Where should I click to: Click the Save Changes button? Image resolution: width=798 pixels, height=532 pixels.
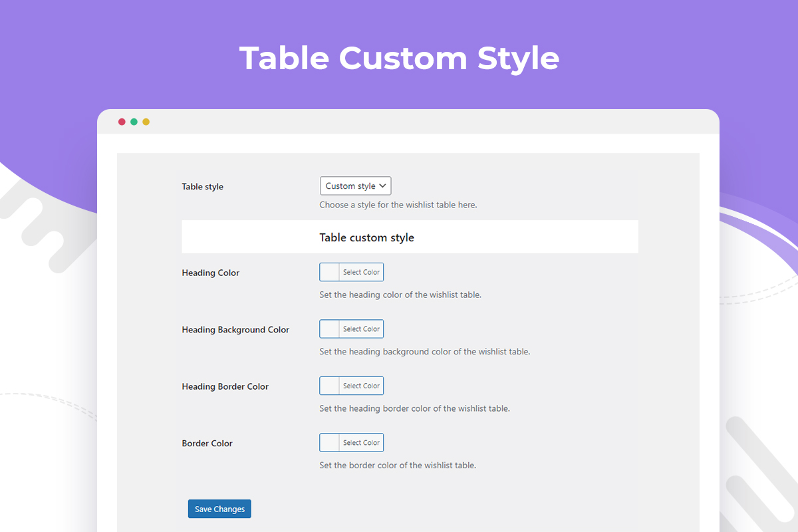pyautogui.click(x=219, y=509)
